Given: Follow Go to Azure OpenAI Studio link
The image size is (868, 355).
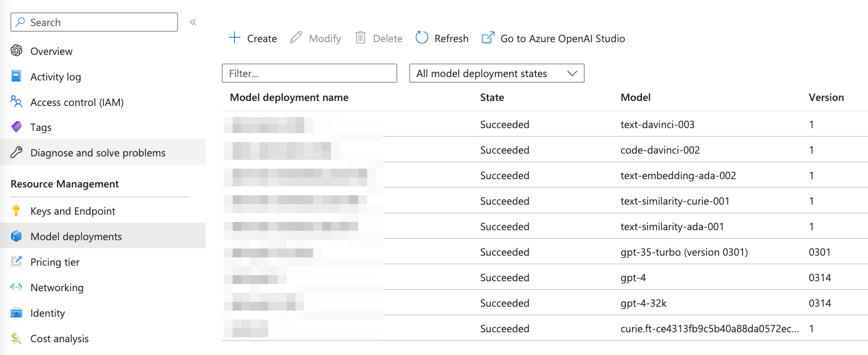Looking at the screenshot, I should (563, 38).
